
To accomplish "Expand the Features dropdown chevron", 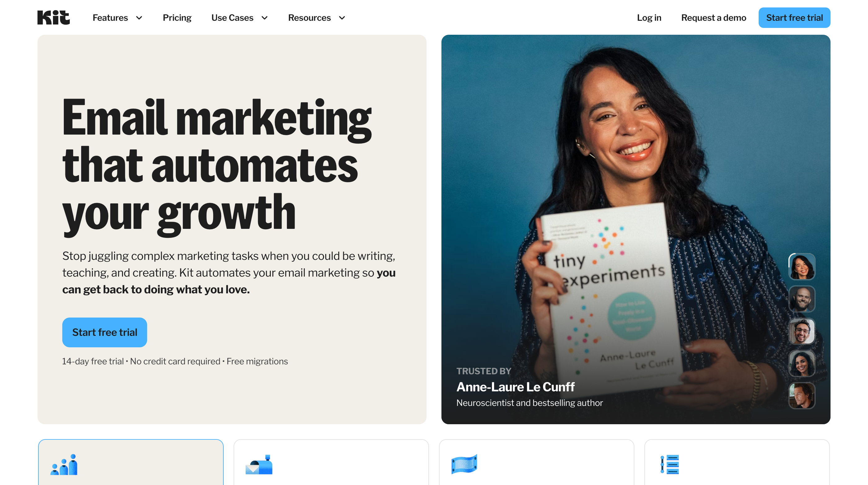I will click(139, 18).
